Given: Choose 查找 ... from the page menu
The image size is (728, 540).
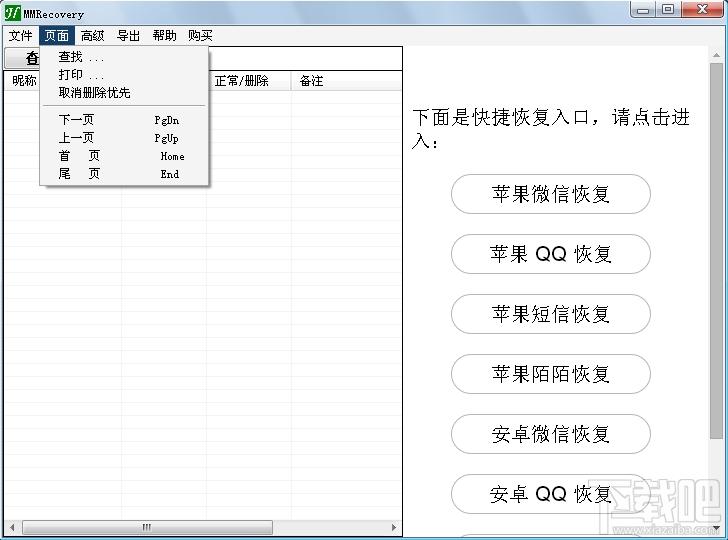Looking at the screenshot, I should tap(124, 57).
